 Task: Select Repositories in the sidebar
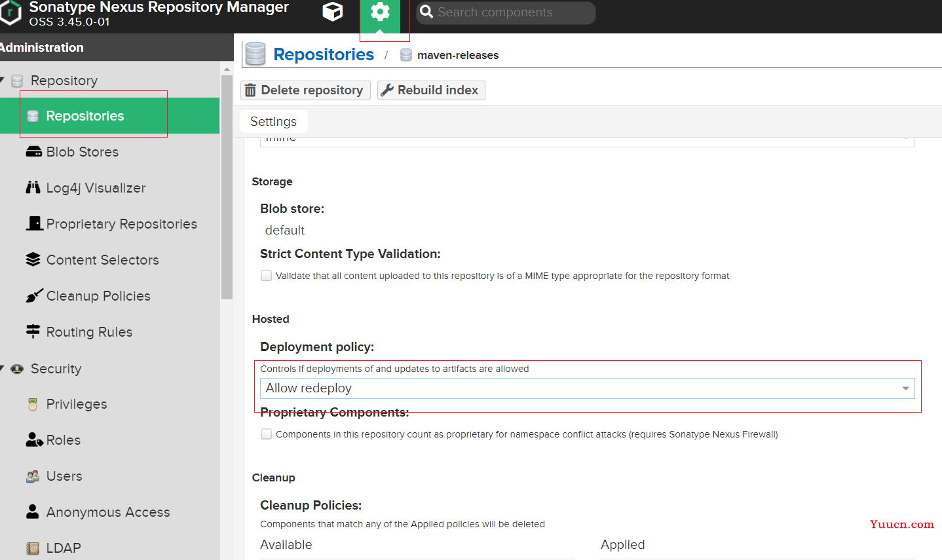point(110,116)
